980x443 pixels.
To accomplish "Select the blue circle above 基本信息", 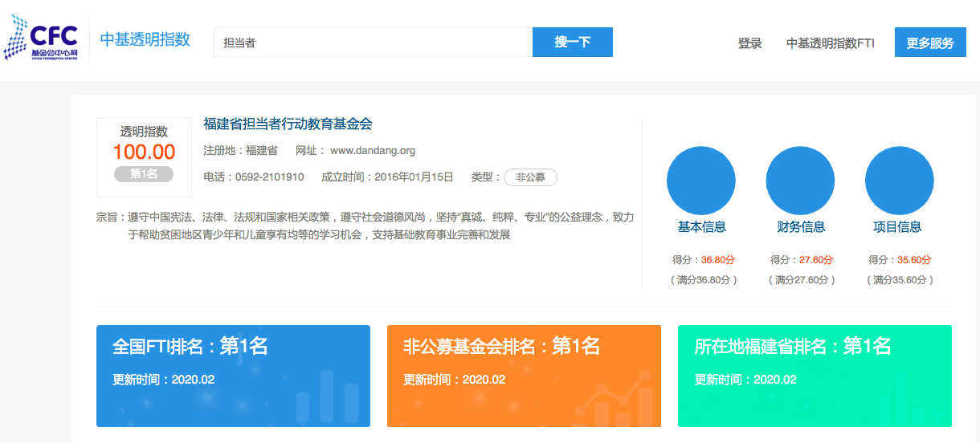I will point(701,181).
